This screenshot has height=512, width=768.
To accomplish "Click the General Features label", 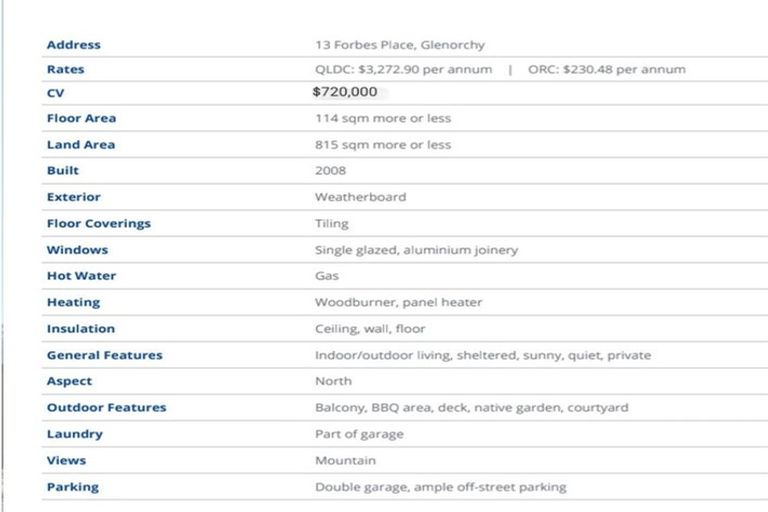I will coord(104,355).
